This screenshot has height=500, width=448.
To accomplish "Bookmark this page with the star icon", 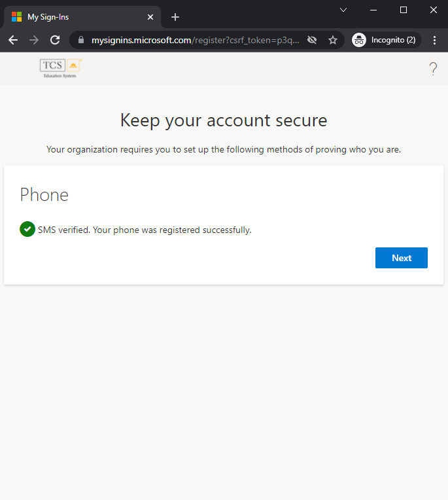I will [x=333, y=40].
